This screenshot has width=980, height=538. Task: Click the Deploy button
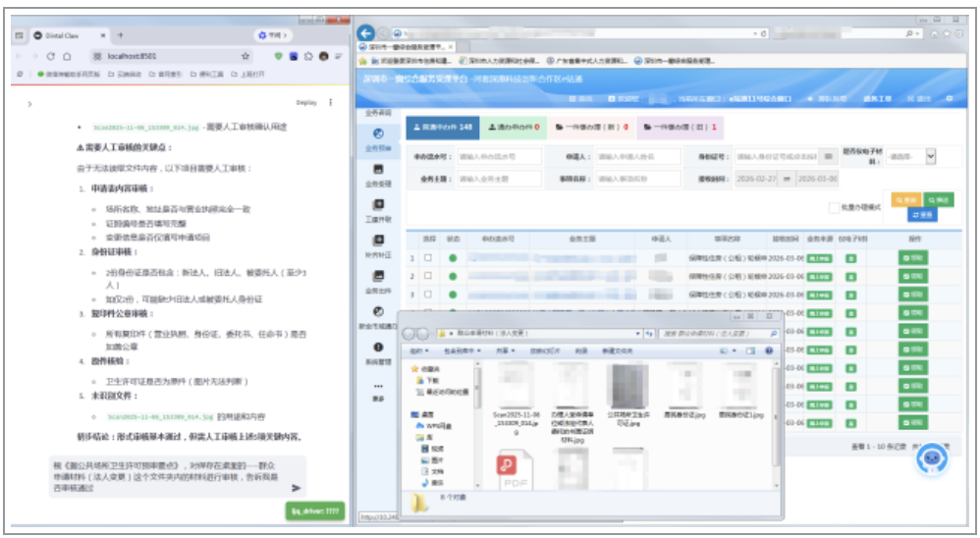coord(306,102)
